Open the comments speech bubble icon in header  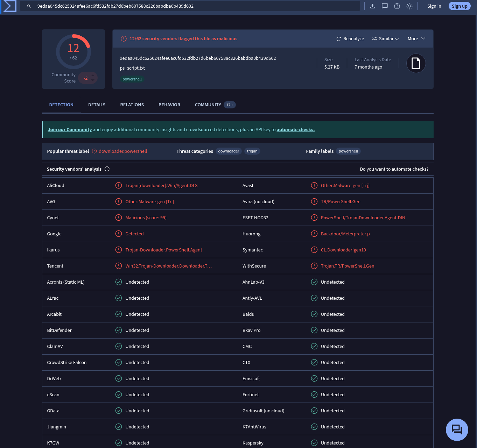point(385,6)
